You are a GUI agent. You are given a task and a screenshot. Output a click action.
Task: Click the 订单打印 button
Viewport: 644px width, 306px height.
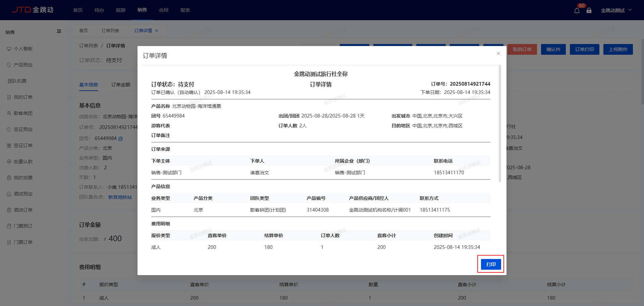[x=584, y=49]
